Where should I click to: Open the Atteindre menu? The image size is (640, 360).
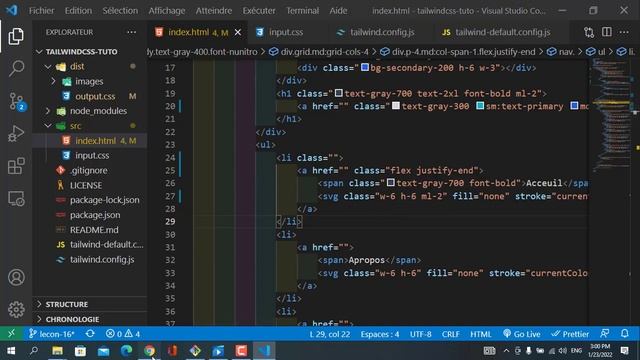pyautogui.click(x=213, y=11)
